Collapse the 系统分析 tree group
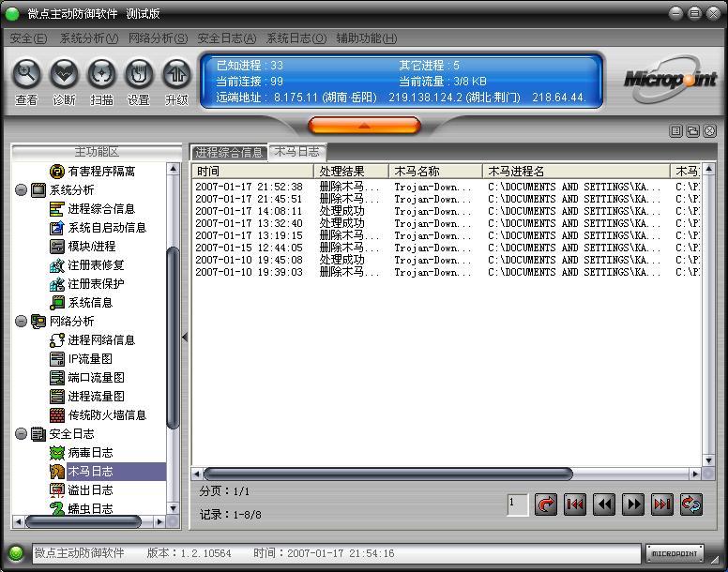 [x=21, y=189]
